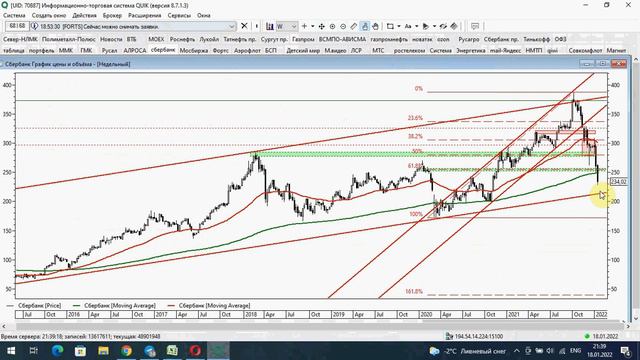Click the 234.02 current price label
Viewport: 640px width, 360px height.
618,182
